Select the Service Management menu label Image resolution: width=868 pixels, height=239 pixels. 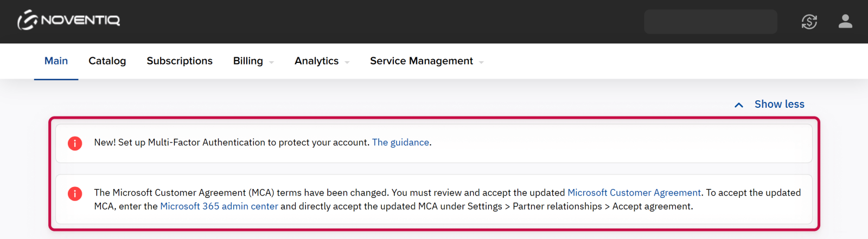[x=421, y=61]
